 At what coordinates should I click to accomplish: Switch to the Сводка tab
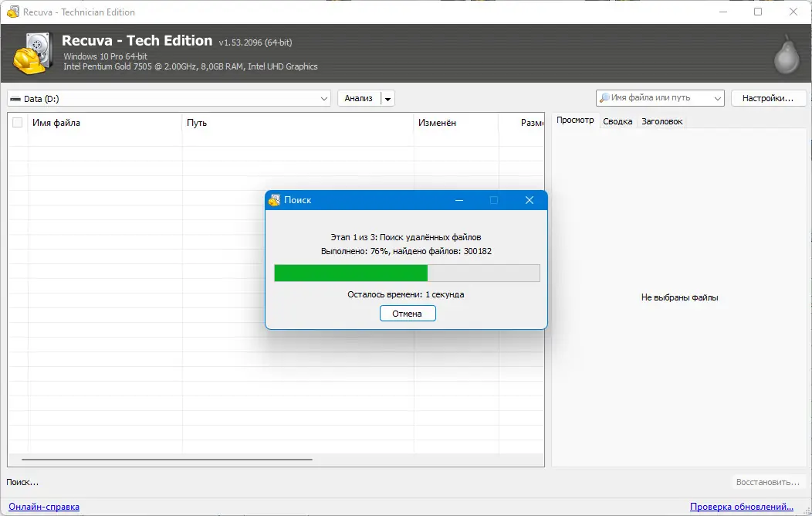pos(617,121)
